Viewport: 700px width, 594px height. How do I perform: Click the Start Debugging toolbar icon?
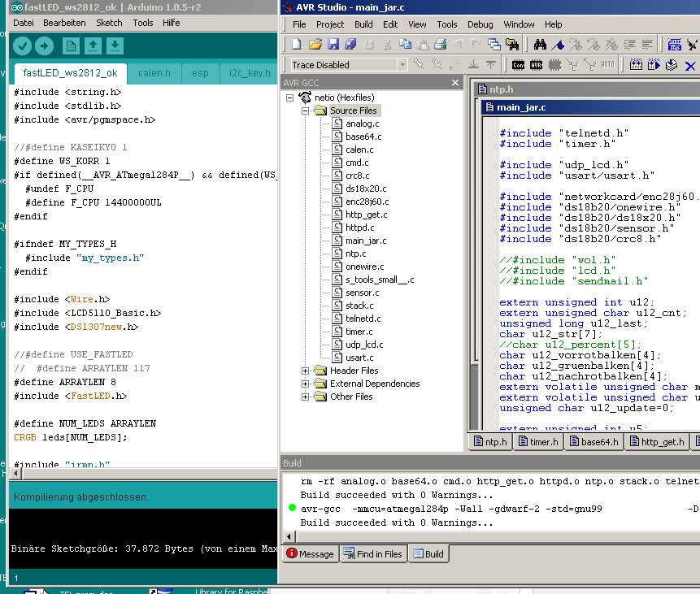coord(674,44)
